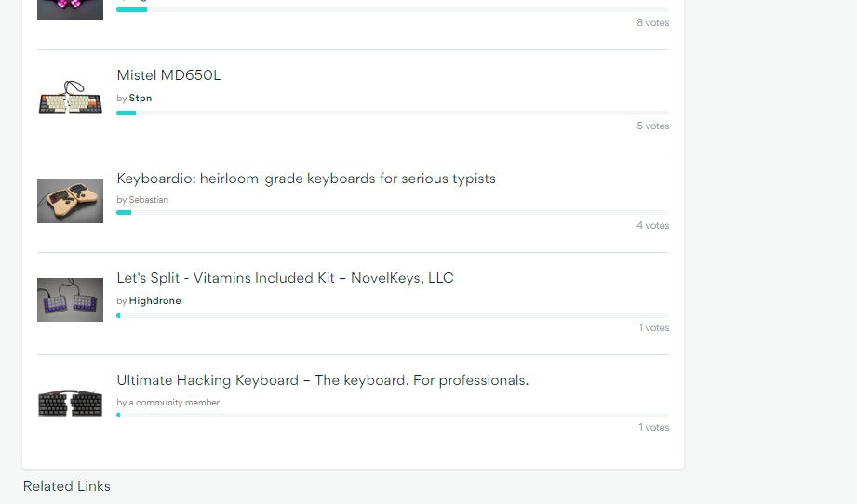Click the 4 votes count label
This screenshot has width=857, height=504.
click(x=652, y=226)
